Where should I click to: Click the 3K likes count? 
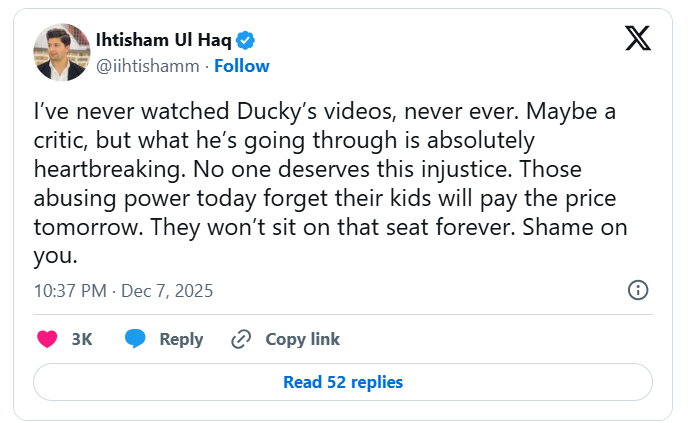[x=82, y=339]
